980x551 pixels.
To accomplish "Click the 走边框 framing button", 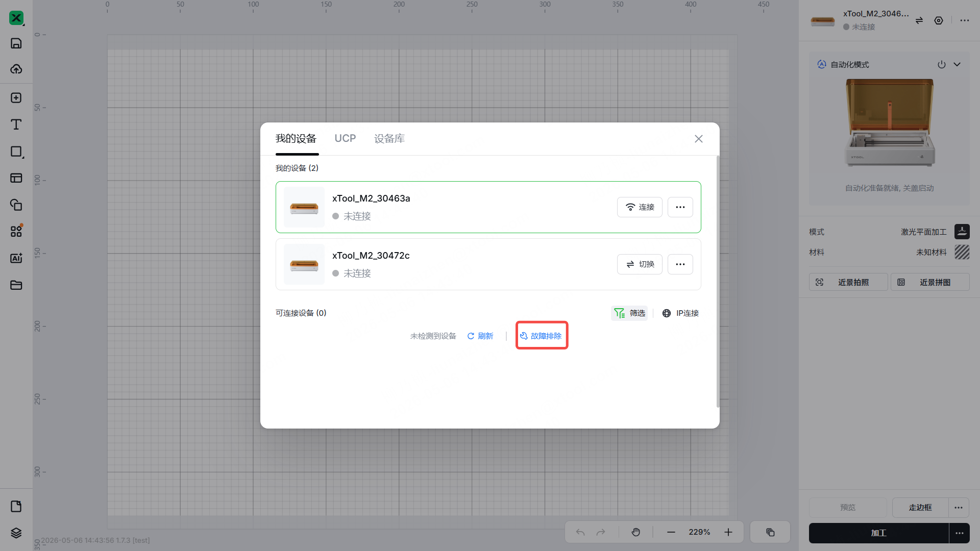I will [920, 508].
